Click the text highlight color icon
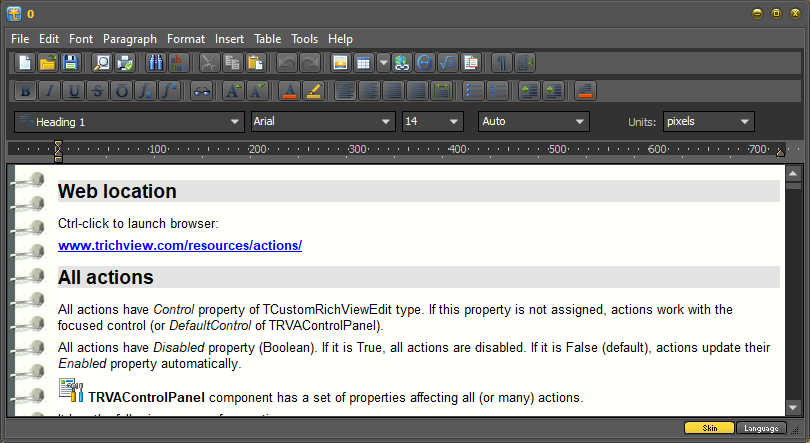This screenshot has width=810, height=443. pyautogui.click(x=313, y=91)
